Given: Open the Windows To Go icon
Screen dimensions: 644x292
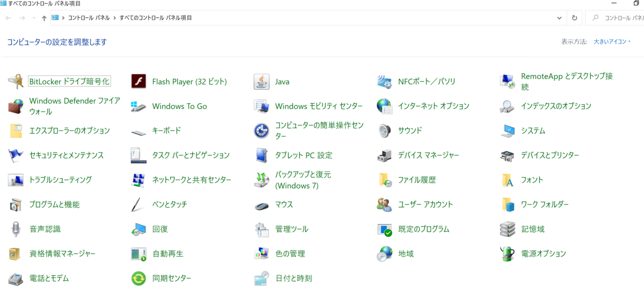Looking at the screenshot, I should (x=138, y=106).
